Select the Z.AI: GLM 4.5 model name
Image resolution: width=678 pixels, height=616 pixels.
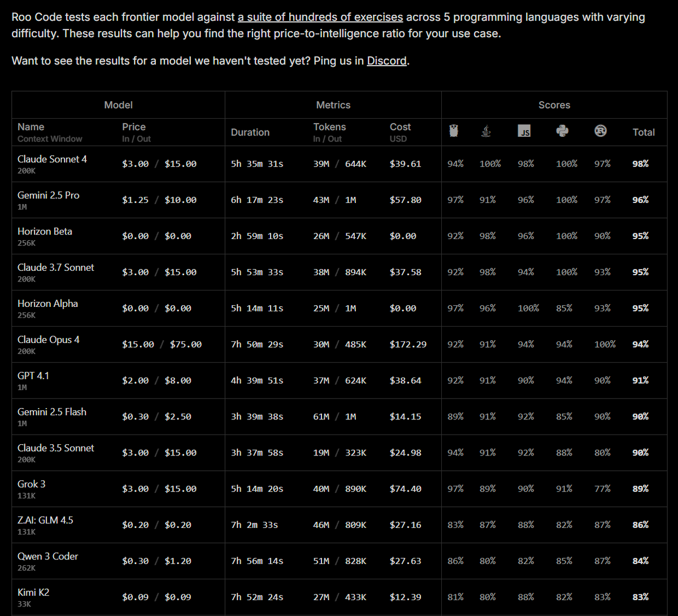click(x=45, y=520)
